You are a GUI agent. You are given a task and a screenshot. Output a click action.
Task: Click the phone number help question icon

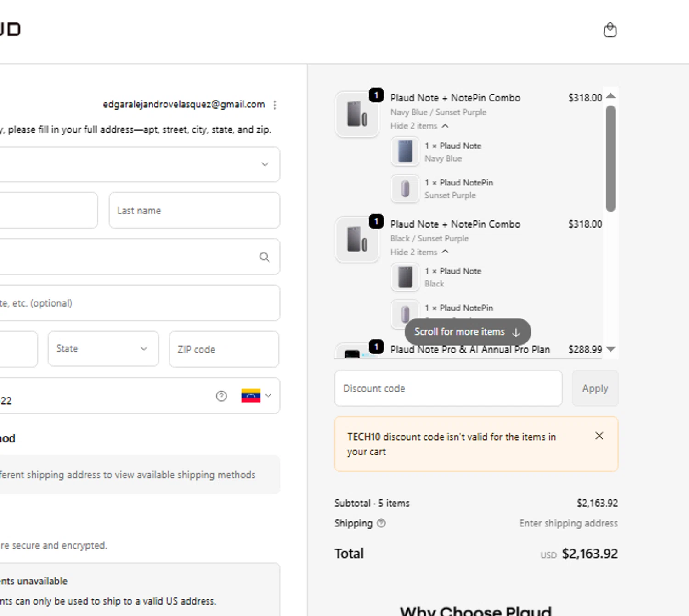[221, 396]
